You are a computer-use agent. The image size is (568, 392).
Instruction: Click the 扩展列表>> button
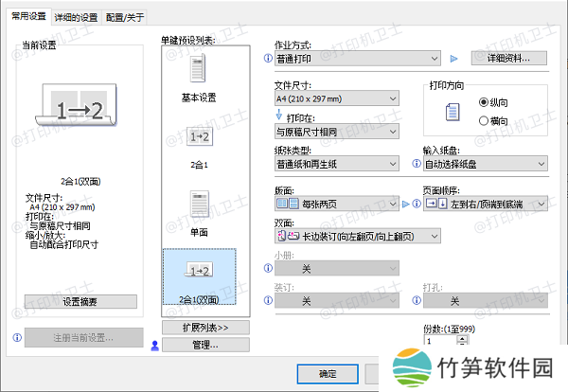click(199, 327)
